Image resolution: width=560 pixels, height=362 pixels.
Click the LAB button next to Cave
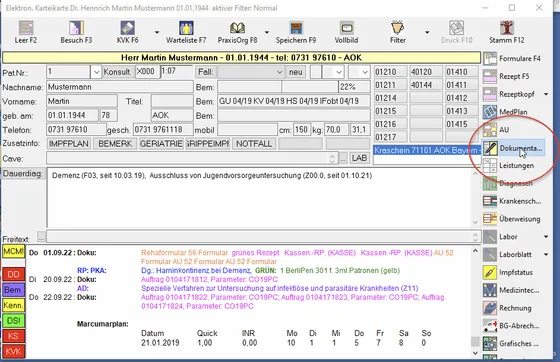(x=359, y=158)
